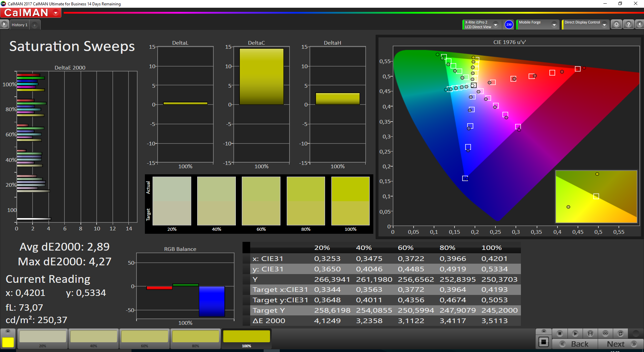Click the Max dE2000: 4,27 readout
Viewport: 644px width, 352px height.
pyautogui.click(x=64, y=262)
